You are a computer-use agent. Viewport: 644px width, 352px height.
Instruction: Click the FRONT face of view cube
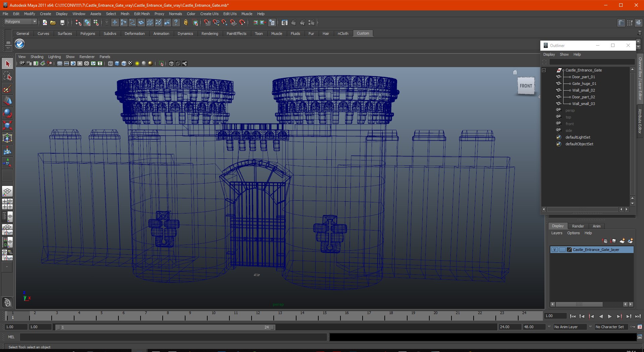click(x=526, y=86)
